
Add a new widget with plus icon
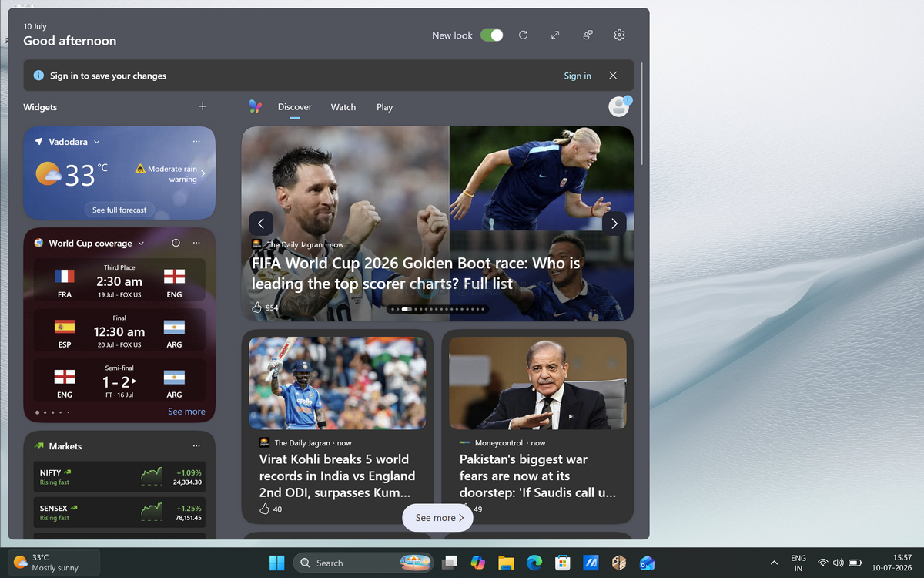(x=203, y=107)
